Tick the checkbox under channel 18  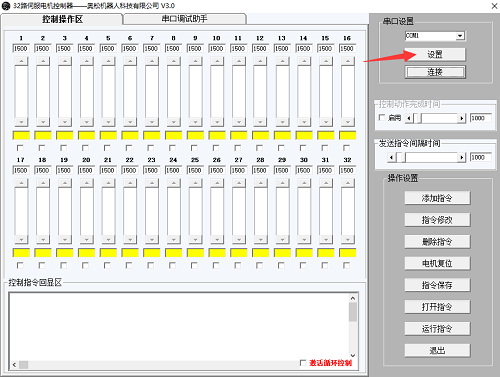click(x=42, y=265)
